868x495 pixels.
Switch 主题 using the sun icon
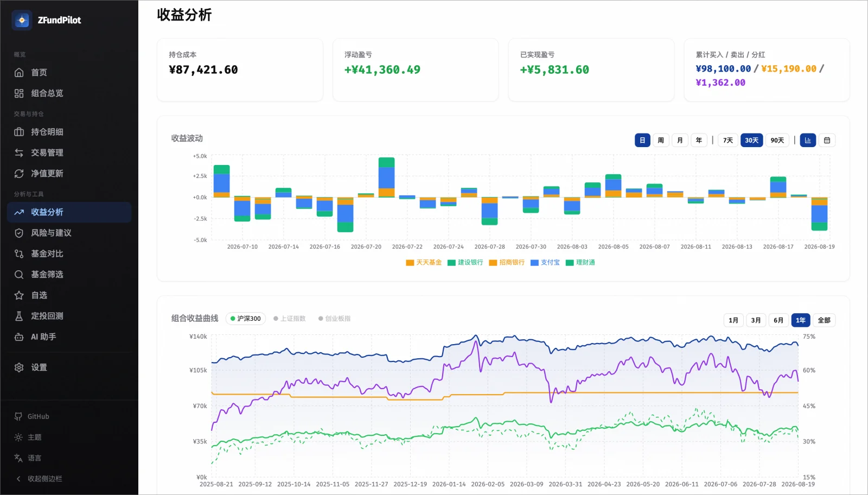point(18,437)
